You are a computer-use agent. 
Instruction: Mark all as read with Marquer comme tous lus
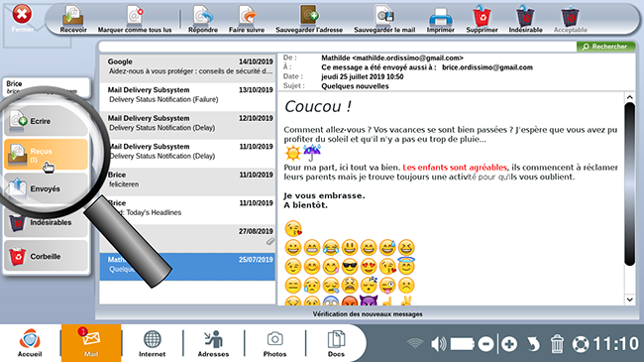pos(135,20)
